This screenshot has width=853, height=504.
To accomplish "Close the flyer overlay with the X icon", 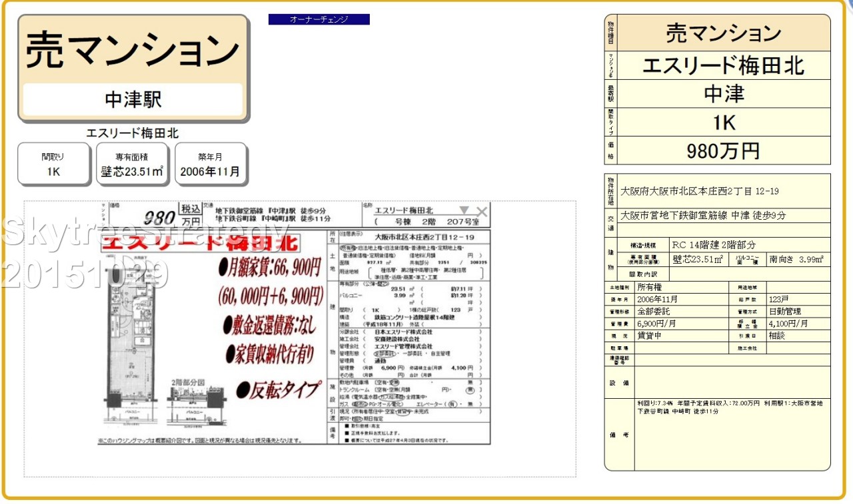I will coord(482,212).
